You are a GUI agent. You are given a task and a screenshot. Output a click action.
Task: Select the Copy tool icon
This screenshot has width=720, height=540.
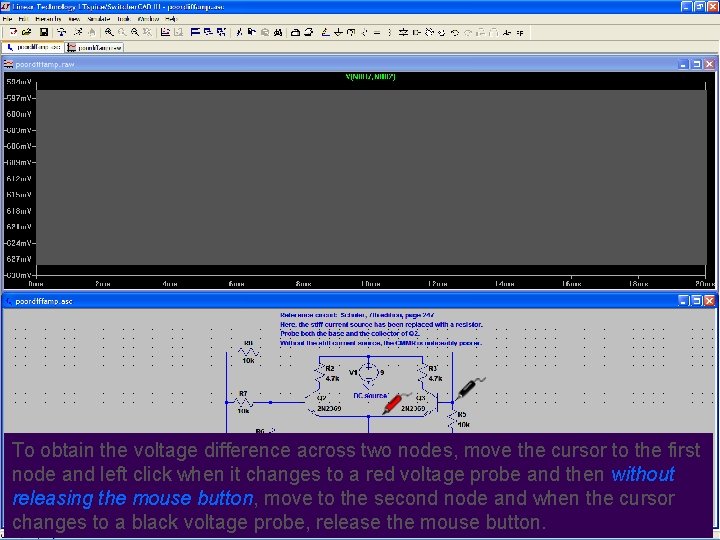(251, 32)
